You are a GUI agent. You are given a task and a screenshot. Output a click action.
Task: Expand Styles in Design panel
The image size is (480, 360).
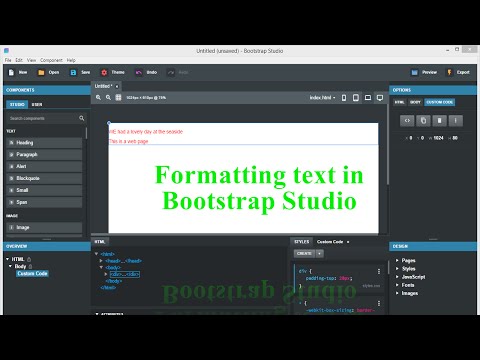(x=397, y=269)
